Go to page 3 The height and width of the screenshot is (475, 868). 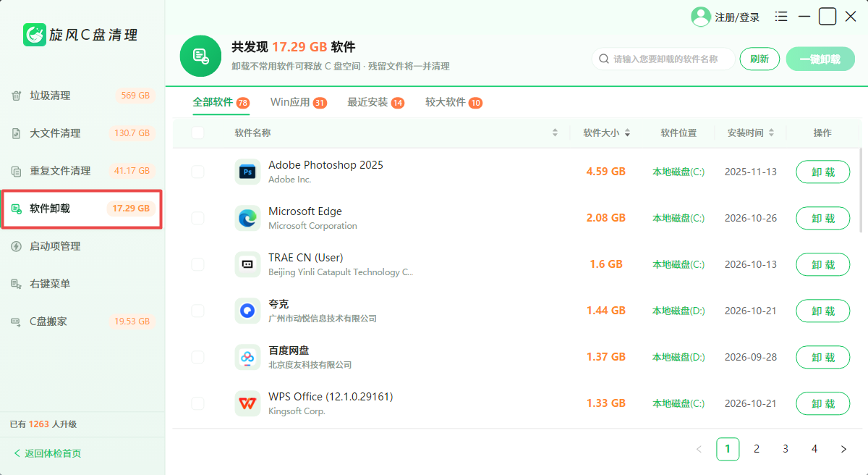pos(786,449)
